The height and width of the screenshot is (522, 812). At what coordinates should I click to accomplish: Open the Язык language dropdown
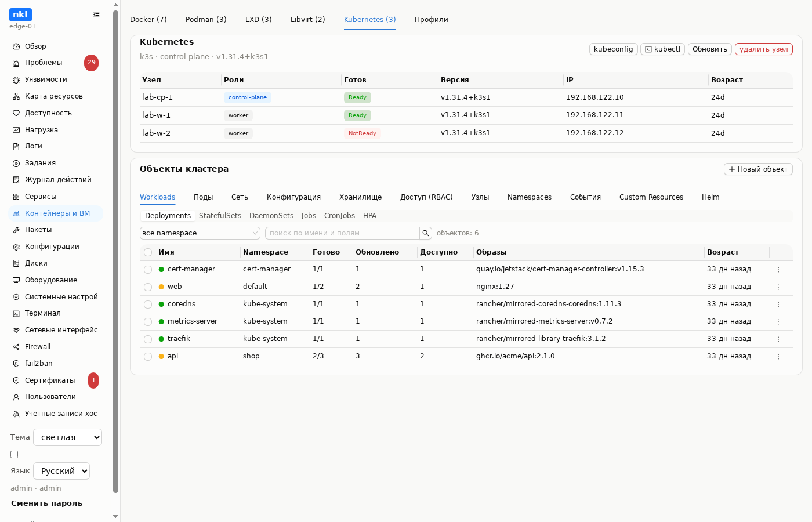[x=61, y=471]
